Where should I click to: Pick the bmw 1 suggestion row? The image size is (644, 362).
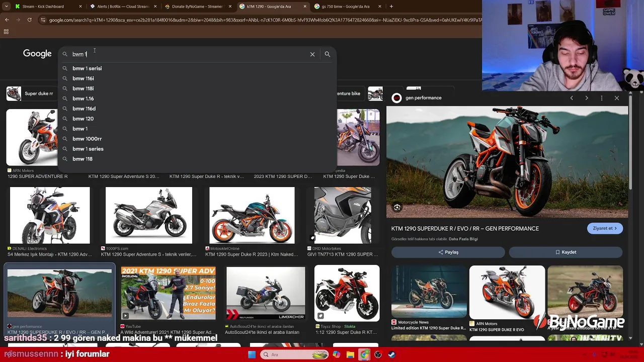tap(197, 129)
